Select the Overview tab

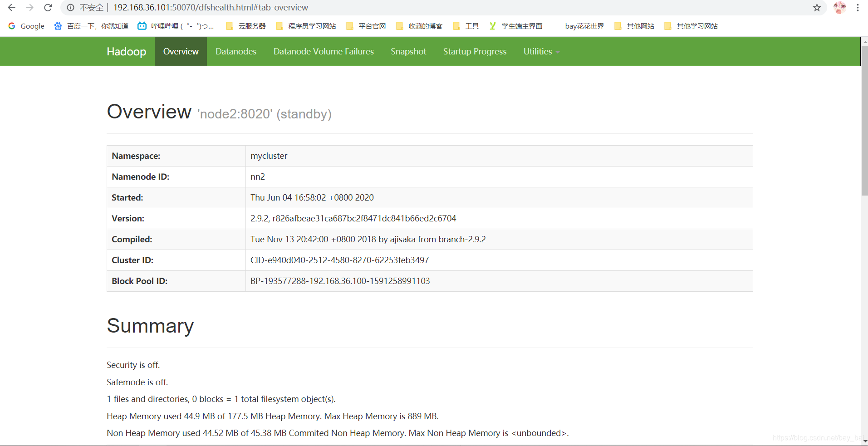coord(181,52)
